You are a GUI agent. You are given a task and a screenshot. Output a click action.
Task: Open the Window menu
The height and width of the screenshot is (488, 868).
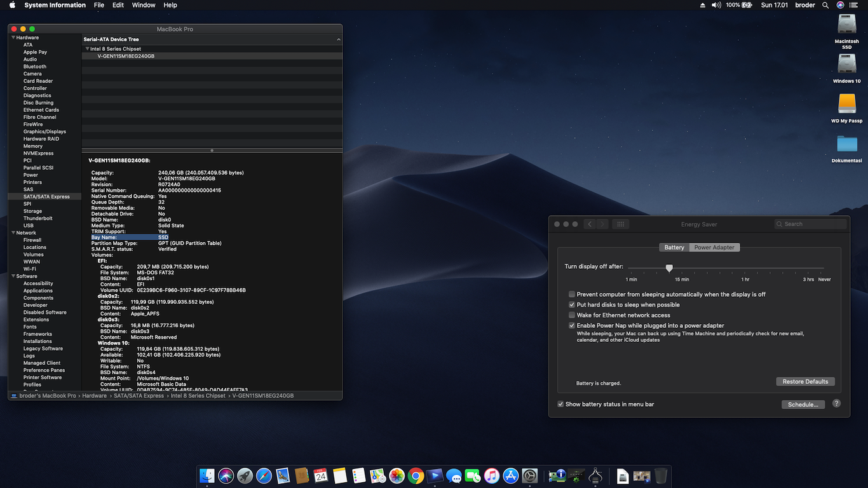[x=144, y=5]
